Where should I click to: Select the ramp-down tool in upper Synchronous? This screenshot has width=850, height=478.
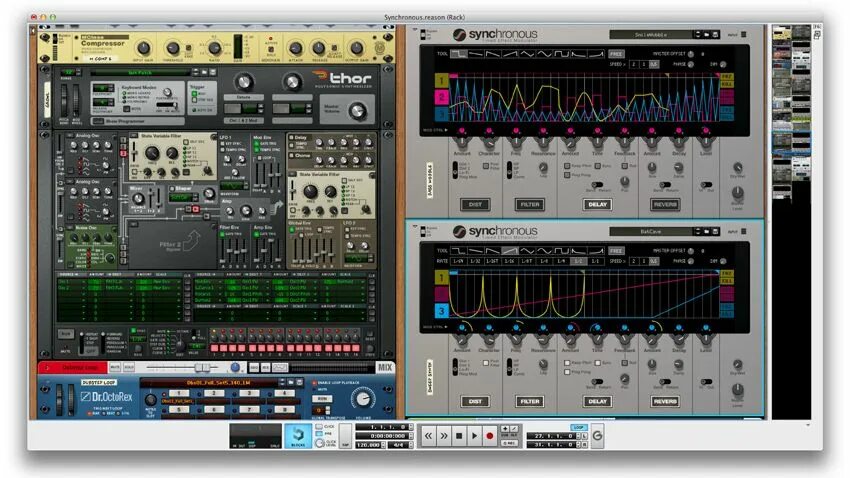pyautogui.click(x=493, y=54)
